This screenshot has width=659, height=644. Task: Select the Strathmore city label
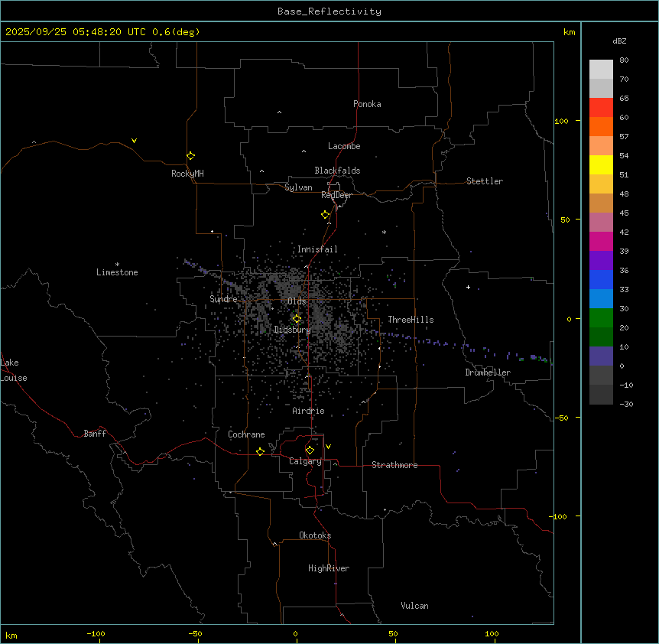tap(394, 465)
